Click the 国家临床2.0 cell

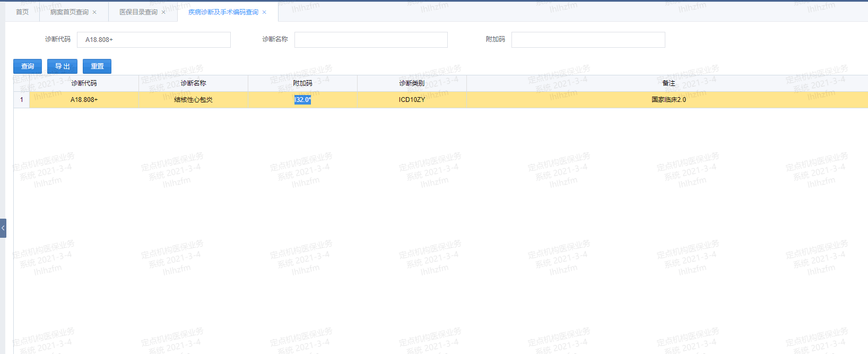tap(669, 100)
